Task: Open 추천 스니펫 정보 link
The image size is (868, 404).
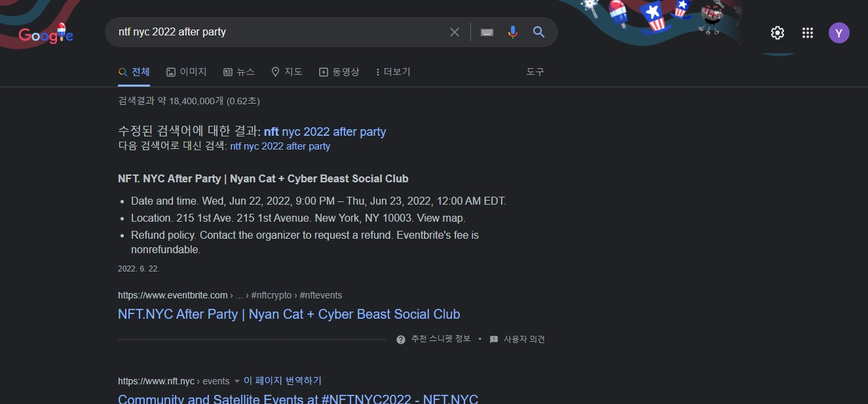Action: coord(441,339)
